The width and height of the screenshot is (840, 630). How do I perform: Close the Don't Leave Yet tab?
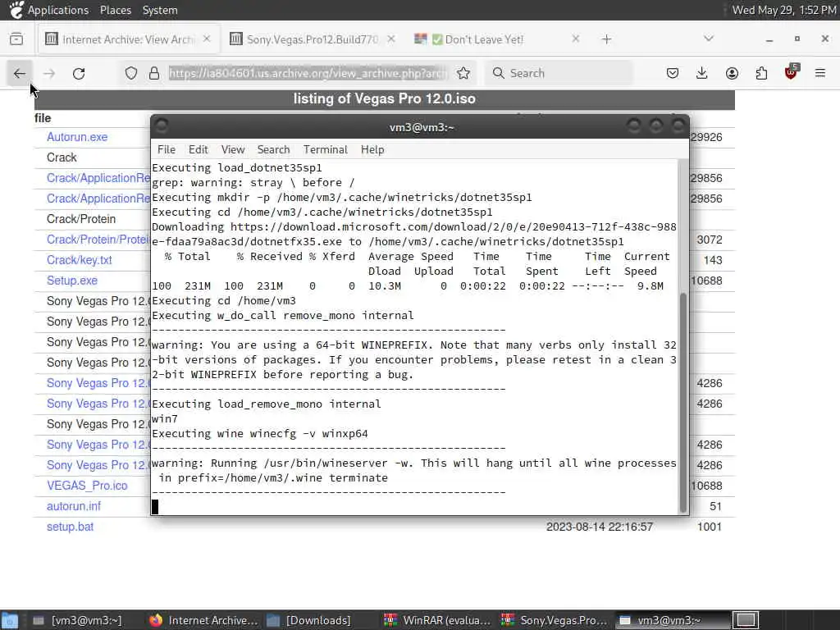click(575, 39)
